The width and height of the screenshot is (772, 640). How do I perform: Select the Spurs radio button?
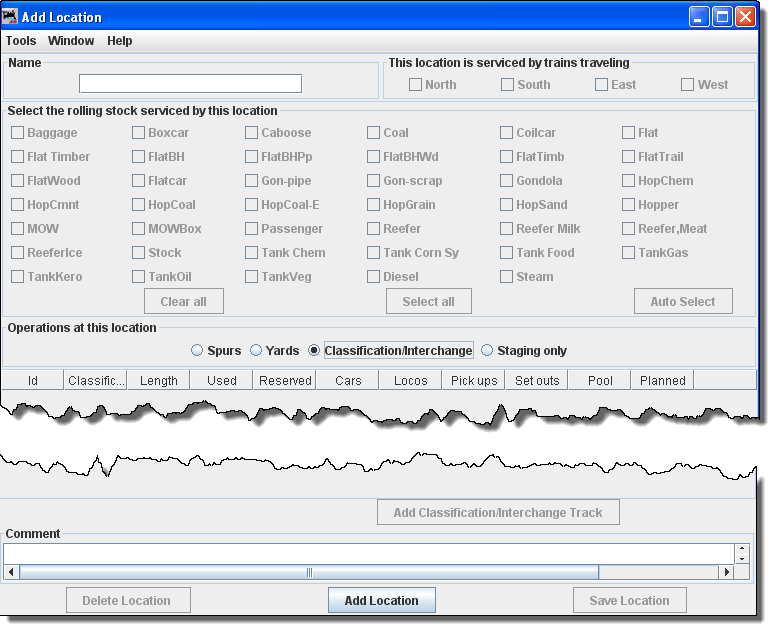click(x=198, y=351)
